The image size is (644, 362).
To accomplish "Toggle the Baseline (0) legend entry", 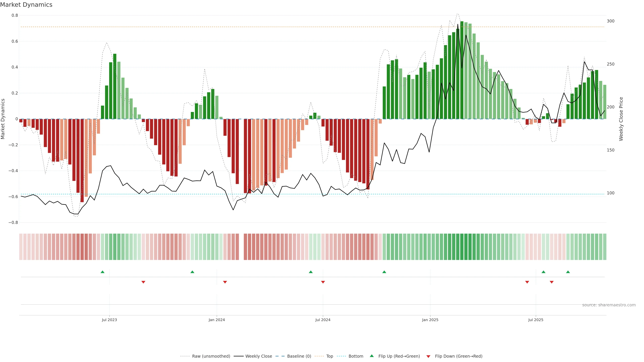I will click(x=299, y=356).
